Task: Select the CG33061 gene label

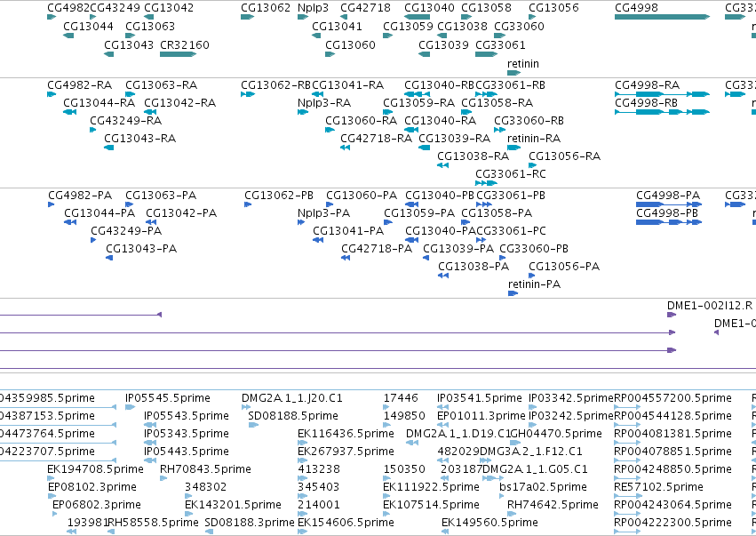Action: click(x=500, y=44)
